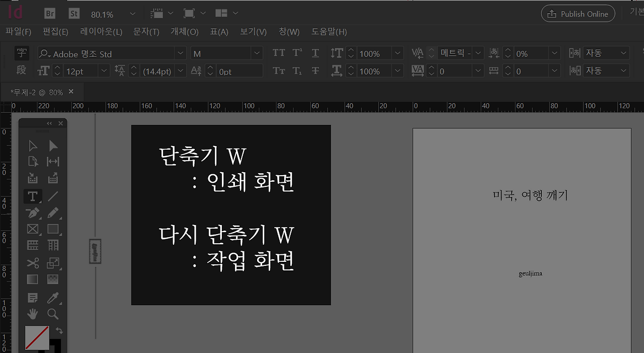Collapse the tools panel with double arrows

49,123
